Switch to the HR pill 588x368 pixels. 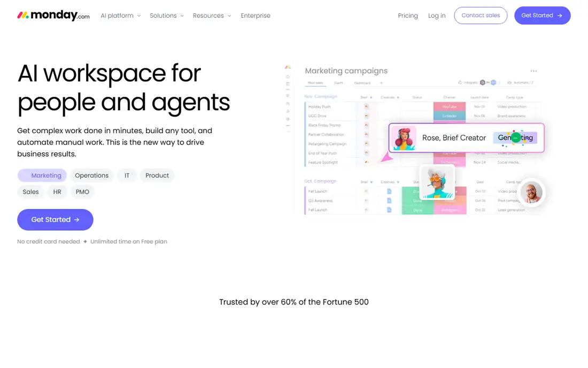pos(57,191)
